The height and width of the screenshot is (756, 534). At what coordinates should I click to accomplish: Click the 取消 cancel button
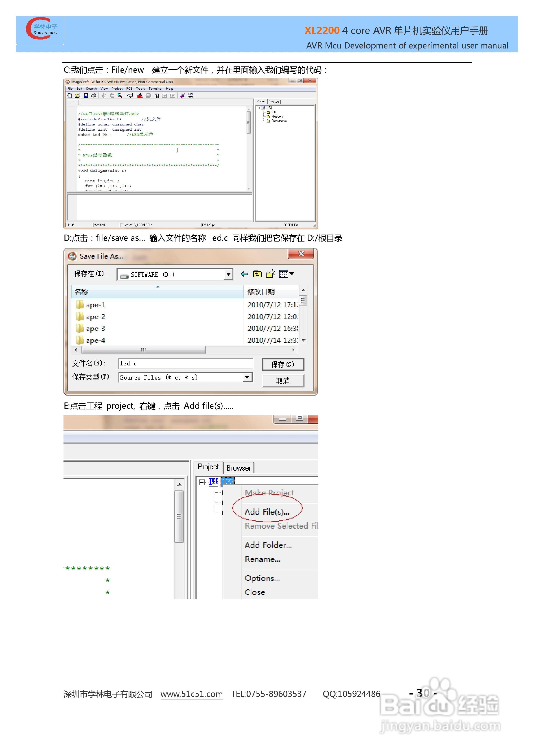pyautogui.click(x=283, y=381)
